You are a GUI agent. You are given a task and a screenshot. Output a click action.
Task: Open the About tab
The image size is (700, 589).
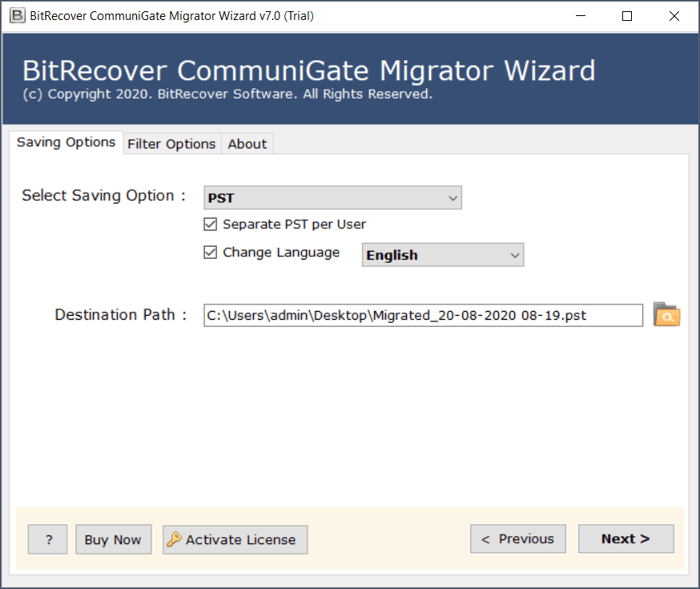click(x=247, y=143)
